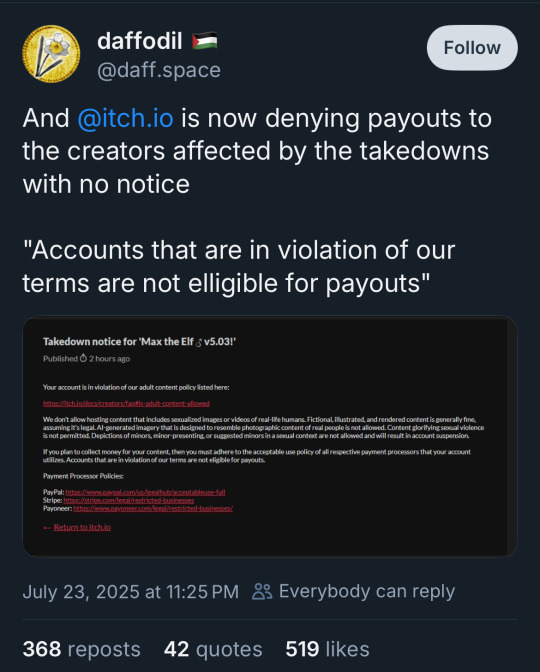This screenshot has width=540, height=672.
Task: Open the daffodil profile avatar
Action: (51, 54)
